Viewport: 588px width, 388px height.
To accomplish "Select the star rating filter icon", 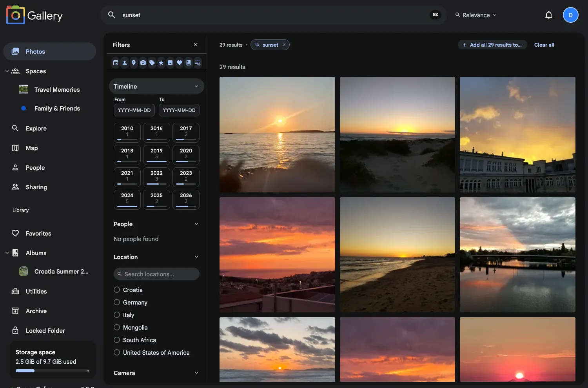I will 161,63.
